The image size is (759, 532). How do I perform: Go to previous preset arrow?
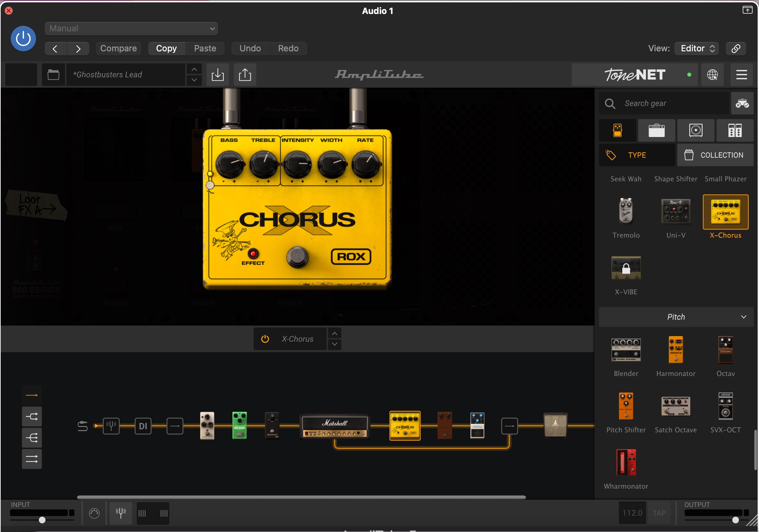[x=55, y=49]
